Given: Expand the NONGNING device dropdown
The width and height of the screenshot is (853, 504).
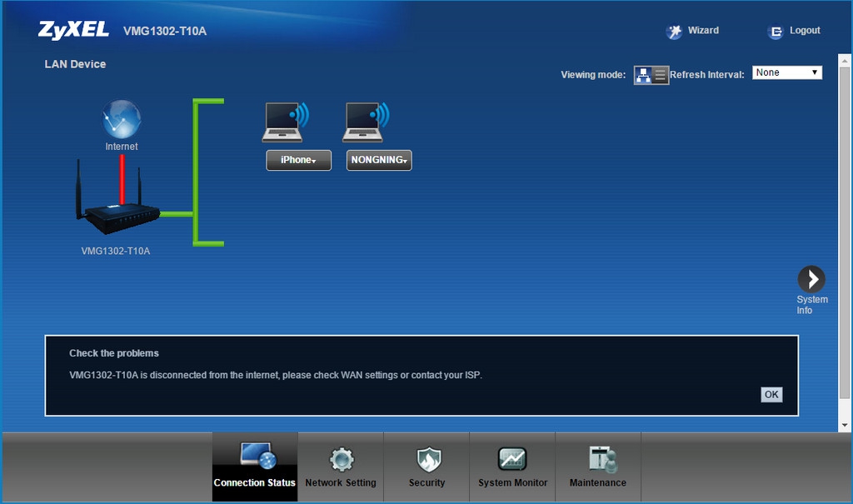Looking at the screenshot, I should click(x=378, y=160).
